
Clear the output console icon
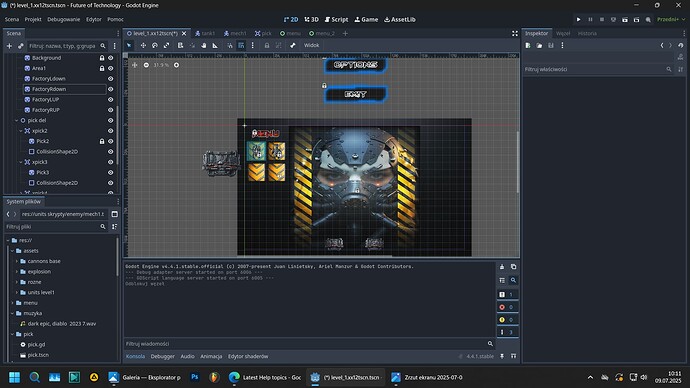click(x=502, y=267)
